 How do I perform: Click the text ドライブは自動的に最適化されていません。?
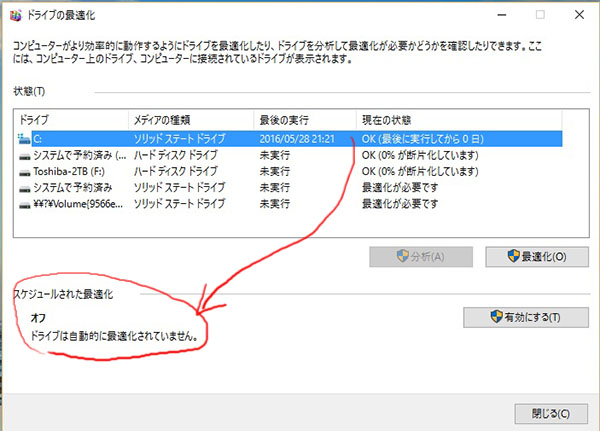(x=114, y=336)
